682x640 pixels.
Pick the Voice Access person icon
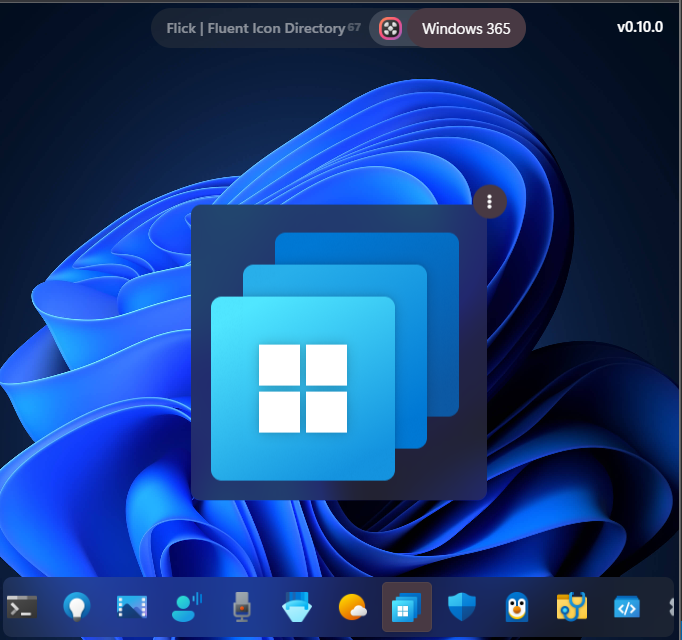tap(187, 607)
